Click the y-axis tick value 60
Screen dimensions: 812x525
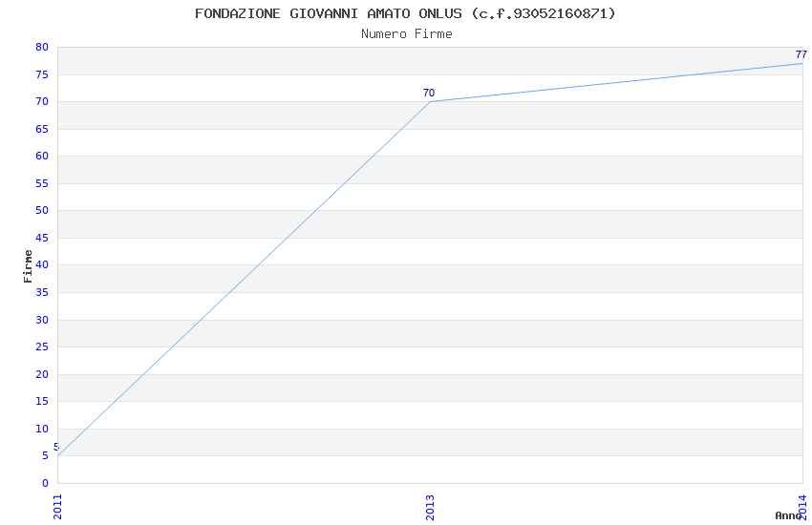42,156
